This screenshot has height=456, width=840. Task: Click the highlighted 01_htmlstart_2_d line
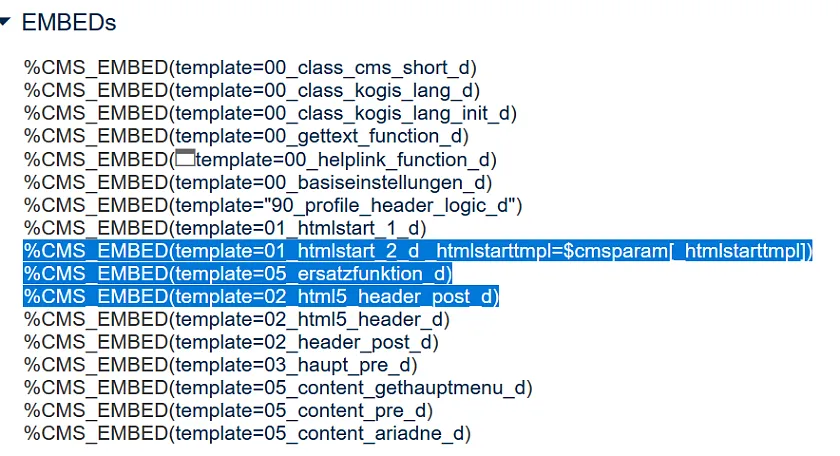pos(418,250)
